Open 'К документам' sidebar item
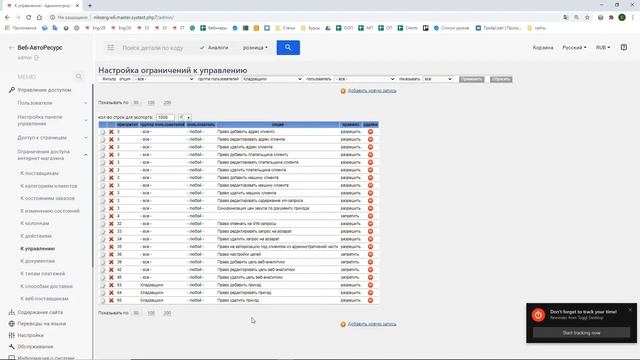 (x=38, y=261)
